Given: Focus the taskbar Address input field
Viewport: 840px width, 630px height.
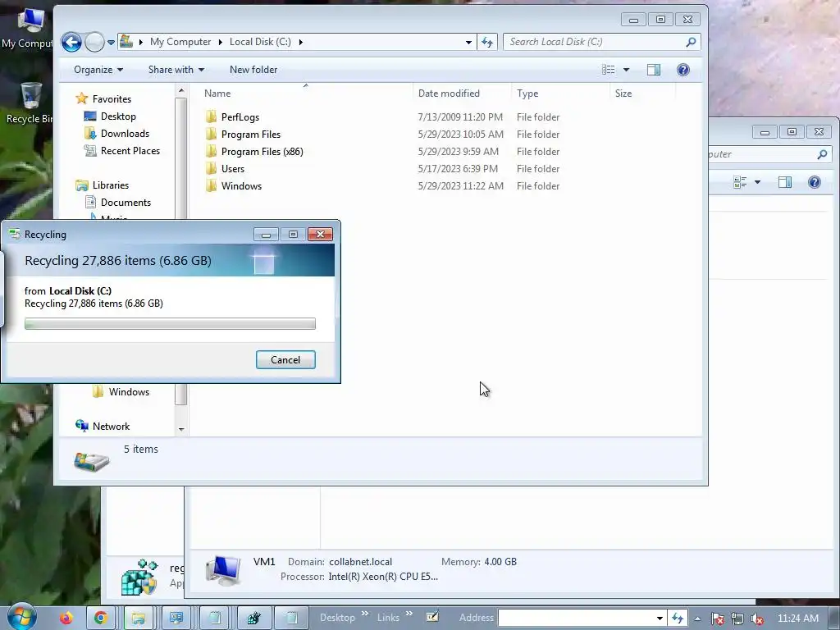Looking at the screenshot, I should tap(577, 618).
